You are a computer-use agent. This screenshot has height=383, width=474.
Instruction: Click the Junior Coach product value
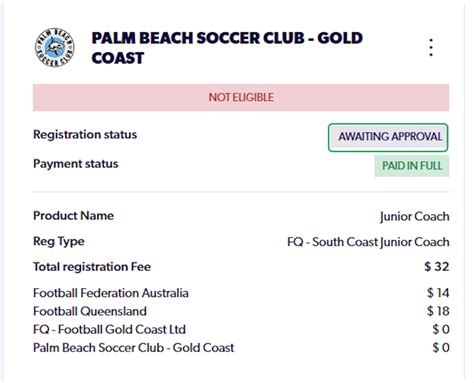(x=414, y=216)
